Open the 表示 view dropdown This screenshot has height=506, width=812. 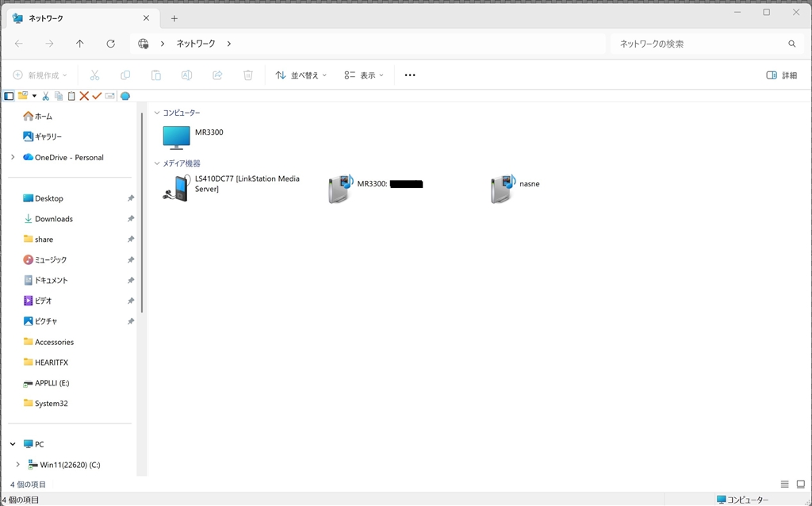pos(364,75)
